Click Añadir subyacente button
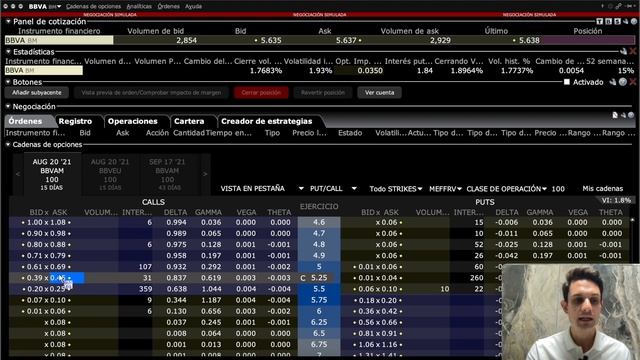 pyautogui.click(x=37, y=93)
